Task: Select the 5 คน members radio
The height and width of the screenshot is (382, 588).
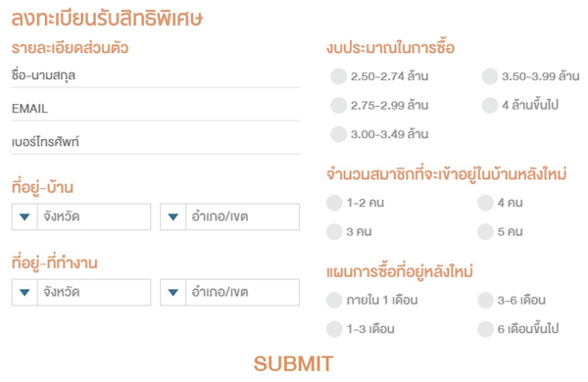Action: tap(485, 231)
